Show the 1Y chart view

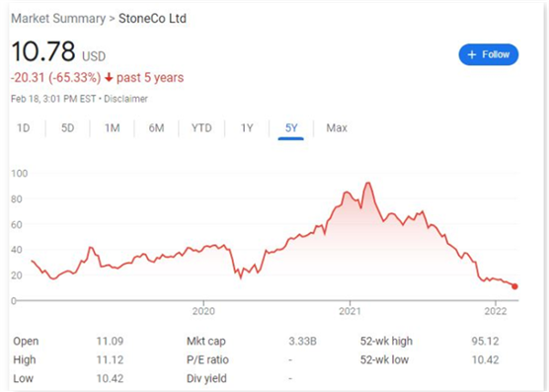pos(247,128)
